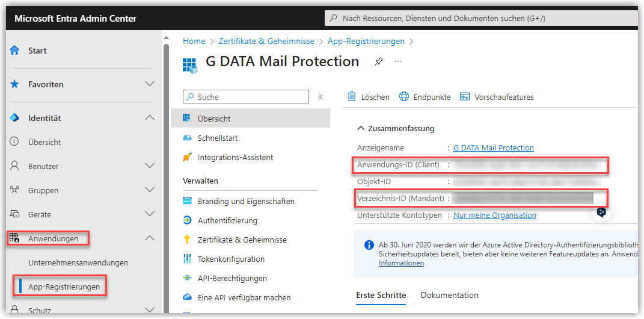Expand the Schutz submenu chevron
644x319 pixels.
tap(150, 309)
